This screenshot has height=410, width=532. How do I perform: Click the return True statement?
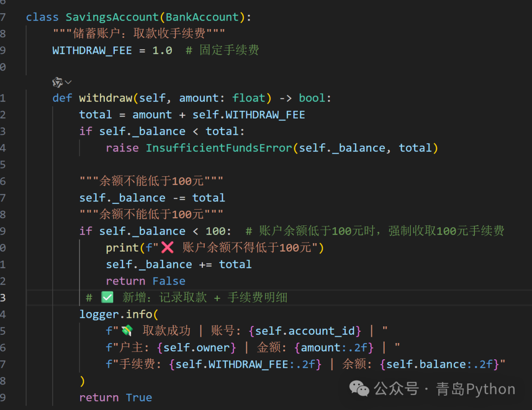115,397
